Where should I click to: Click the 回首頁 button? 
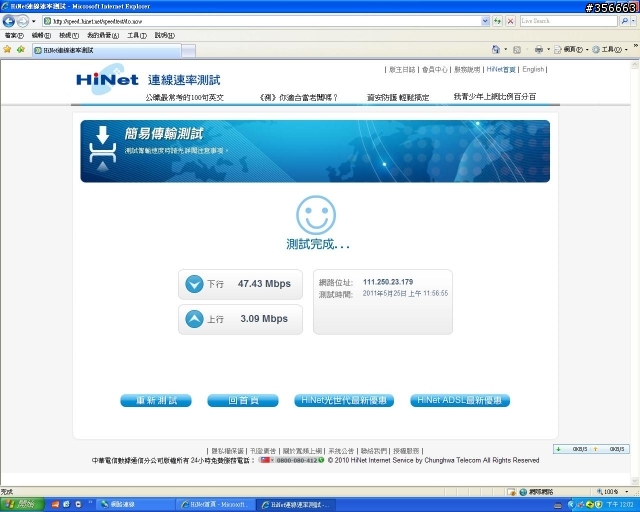click(x=243, y=401)
